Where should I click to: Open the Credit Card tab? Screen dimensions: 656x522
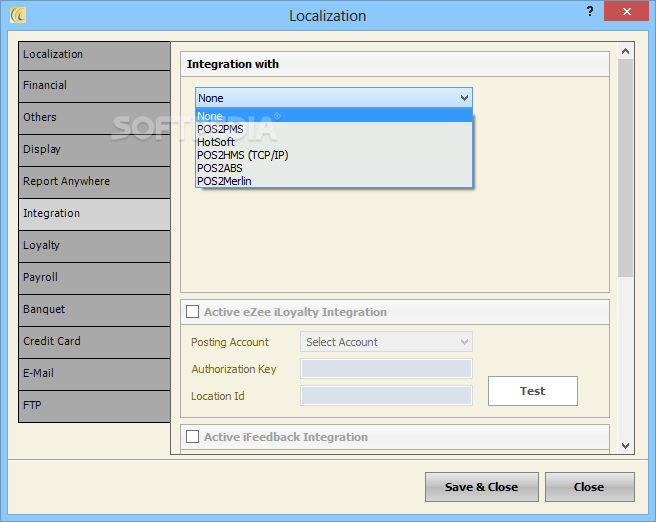(x=95, y=342)
